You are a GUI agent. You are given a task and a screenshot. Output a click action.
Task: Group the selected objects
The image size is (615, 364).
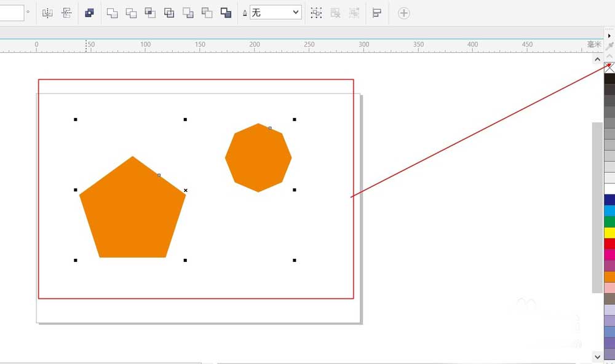click(x=316, y=13)
